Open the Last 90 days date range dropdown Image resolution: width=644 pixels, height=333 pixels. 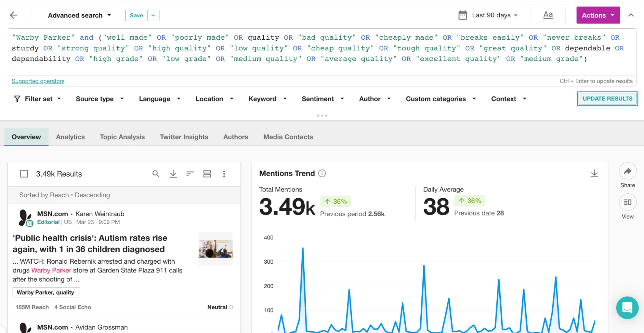[x=495, y=15]
